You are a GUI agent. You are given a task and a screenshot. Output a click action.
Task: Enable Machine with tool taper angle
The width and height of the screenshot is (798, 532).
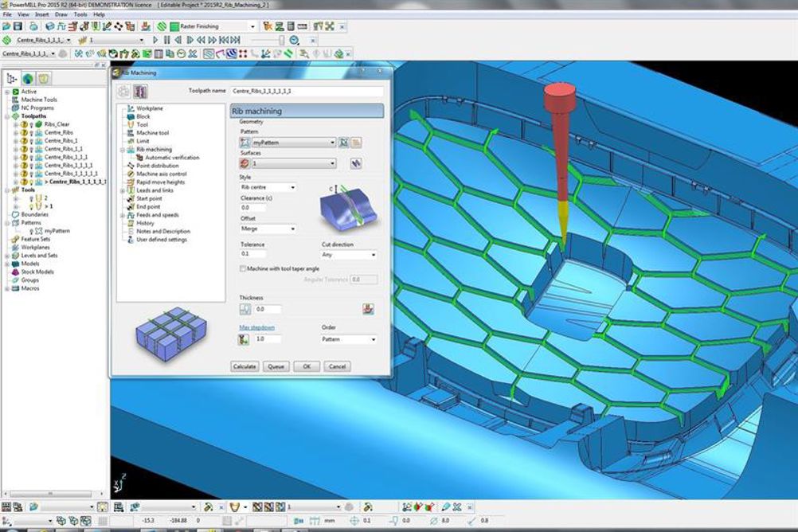point(243,268)
